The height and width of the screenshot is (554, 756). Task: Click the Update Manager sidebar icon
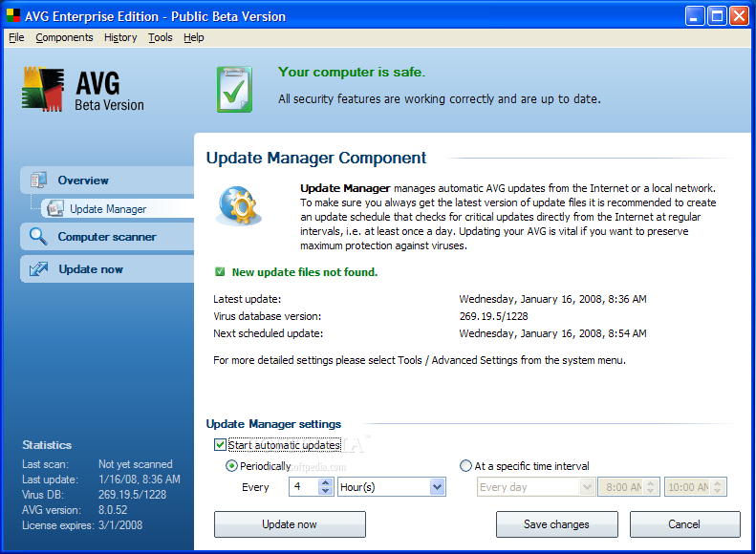point(55,208)
